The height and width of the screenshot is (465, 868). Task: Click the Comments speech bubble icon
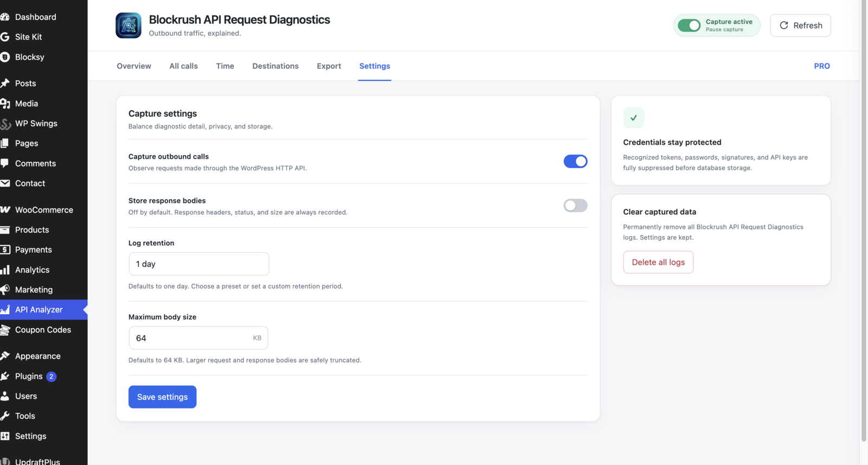coord(5,163)
